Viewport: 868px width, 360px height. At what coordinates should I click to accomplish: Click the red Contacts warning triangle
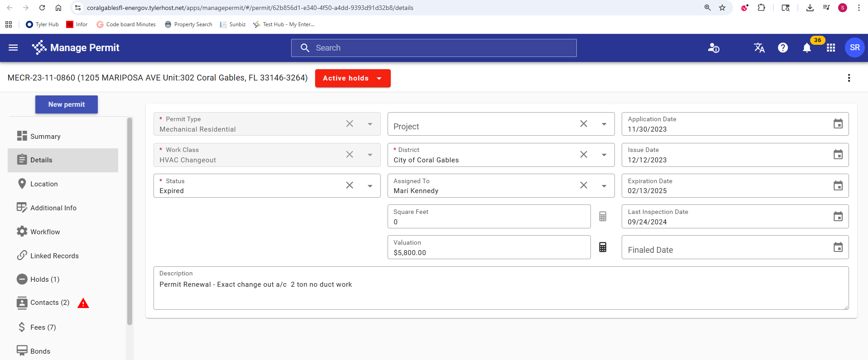click(x=83, y=303)
